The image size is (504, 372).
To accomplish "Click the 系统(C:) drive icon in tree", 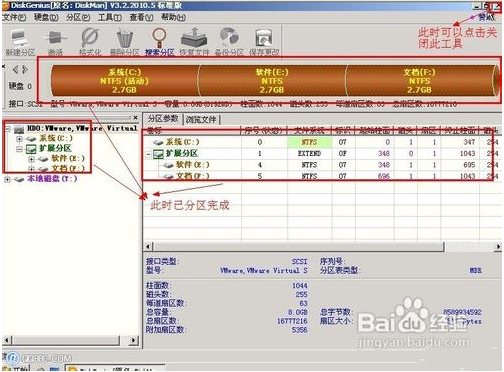I will point(31,138).
